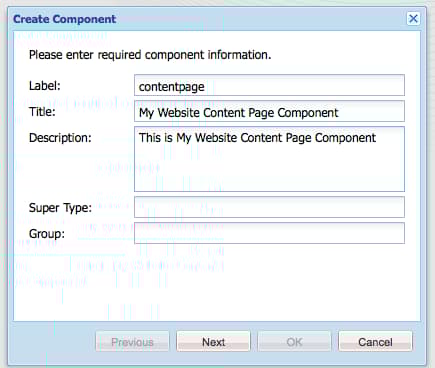The image size is (435, 368).
Task: Click the "Super Type:" field caption
Action: click(x=60, y=208)
